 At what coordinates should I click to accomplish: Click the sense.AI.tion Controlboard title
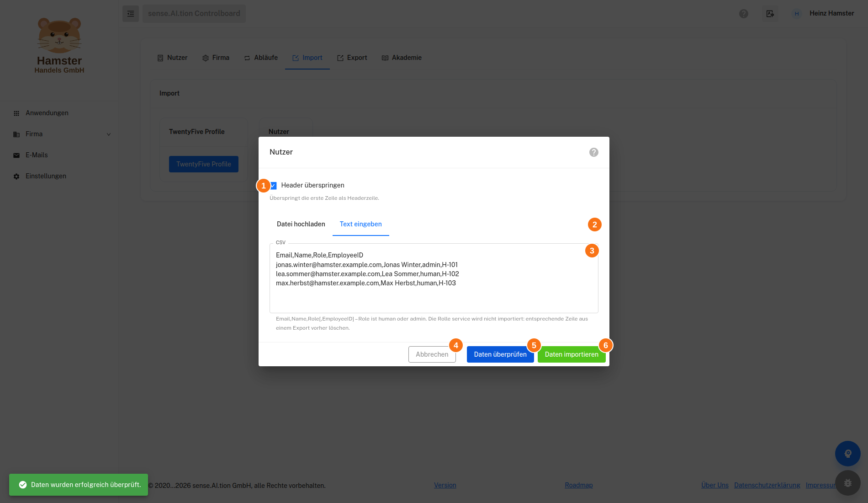click(194, 14)
